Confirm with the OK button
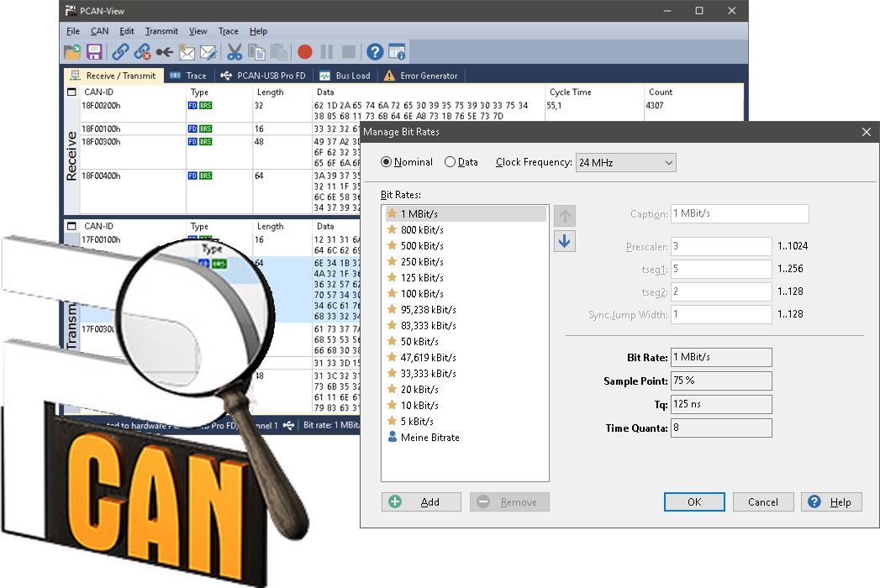 click(x=694, y=501)
